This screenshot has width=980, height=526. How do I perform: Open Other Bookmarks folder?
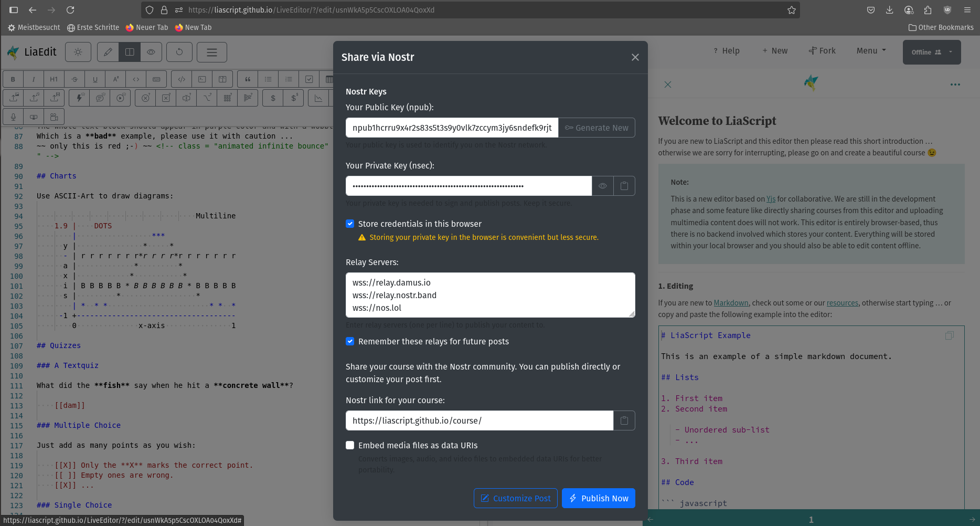(x=941, y=27)
